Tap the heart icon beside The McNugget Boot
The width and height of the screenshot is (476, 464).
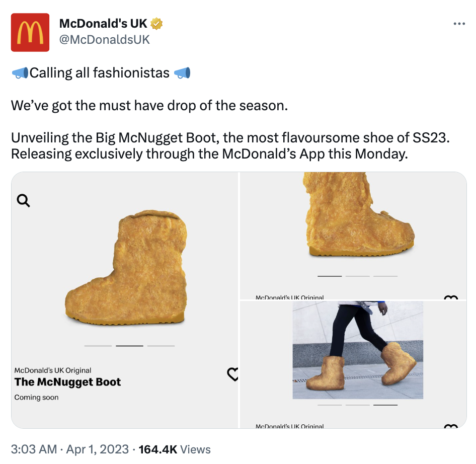pyautogui.click(x=233, y=374)
